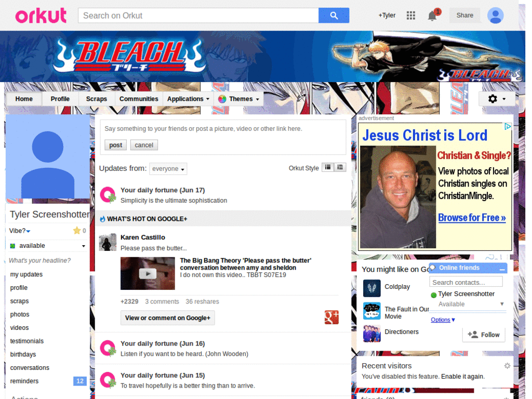Open the Google apps grid icon

click(411, 15)
